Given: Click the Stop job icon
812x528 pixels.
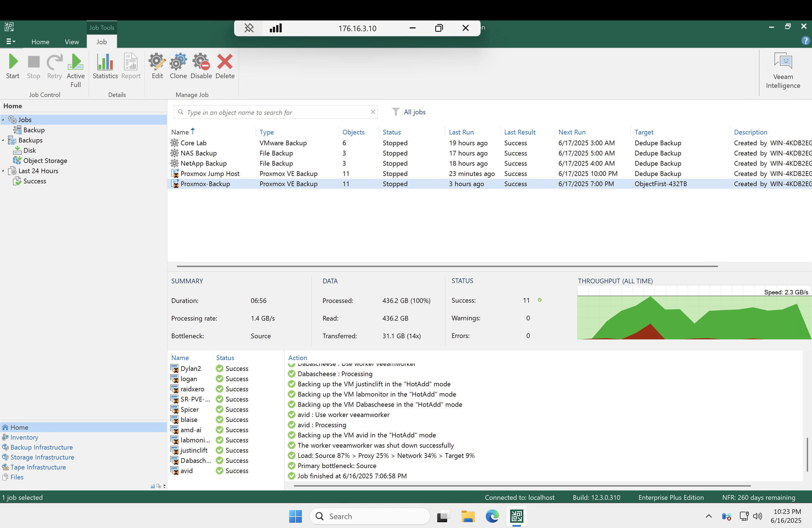Looking at the screenshot, I should 33,67.
